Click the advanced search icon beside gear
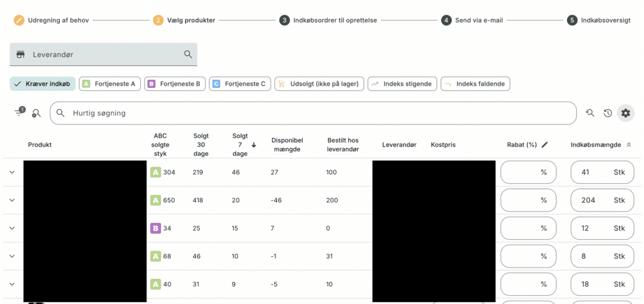 [x=590, y=113]
